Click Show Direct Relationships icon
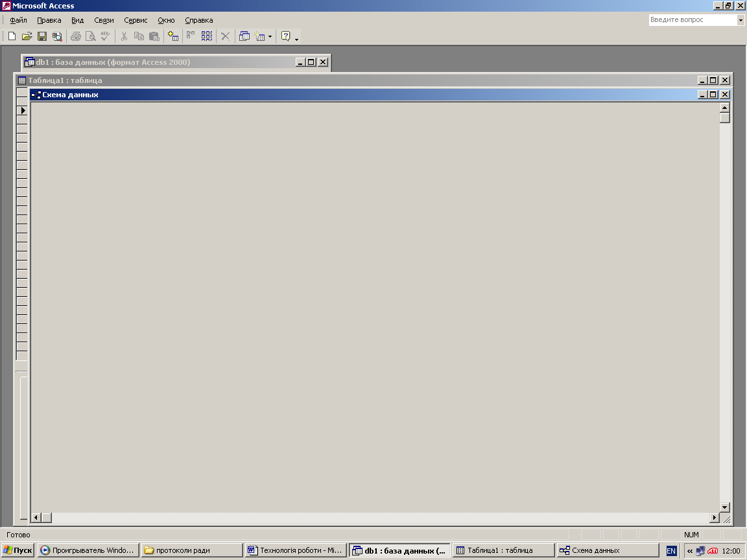 click(191, 36)
